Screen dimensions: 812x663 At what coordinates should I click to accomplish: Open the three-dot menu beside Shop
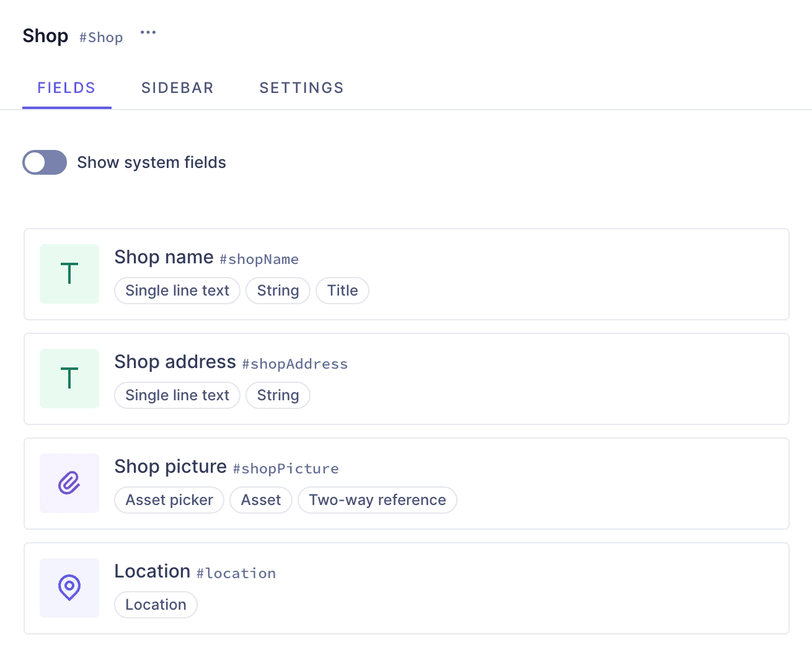point(148,33)
